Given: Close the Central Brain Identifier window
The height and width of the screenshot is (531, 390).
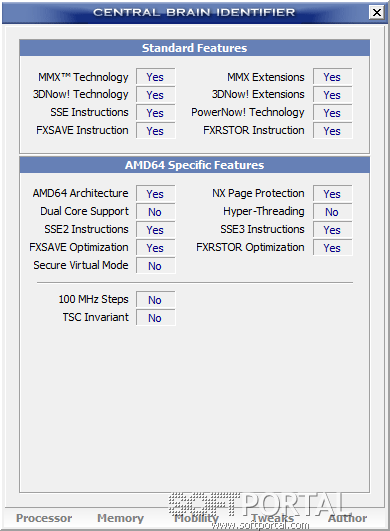Looking at the screenshot, I should [x=376, y=13].
